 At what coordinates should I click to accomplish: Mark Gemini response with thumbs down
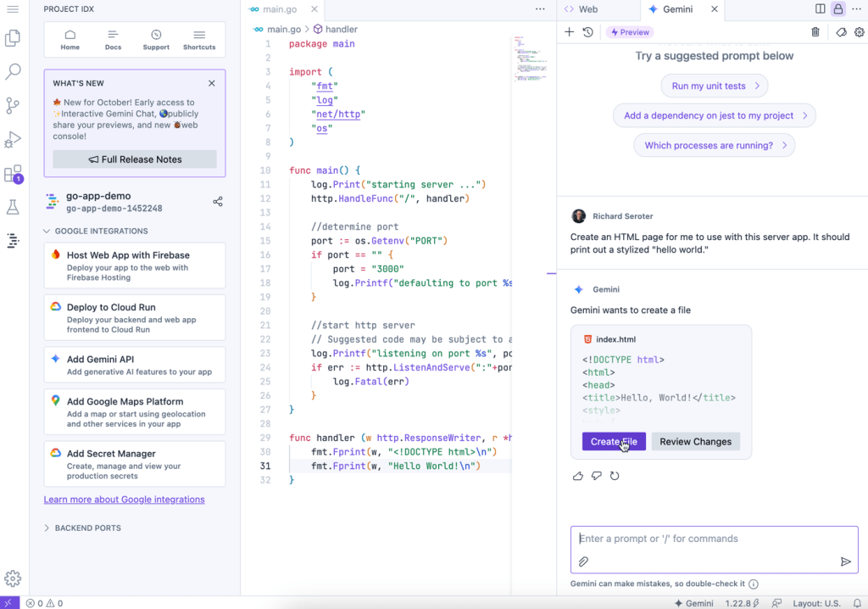(x=597, y=476)
